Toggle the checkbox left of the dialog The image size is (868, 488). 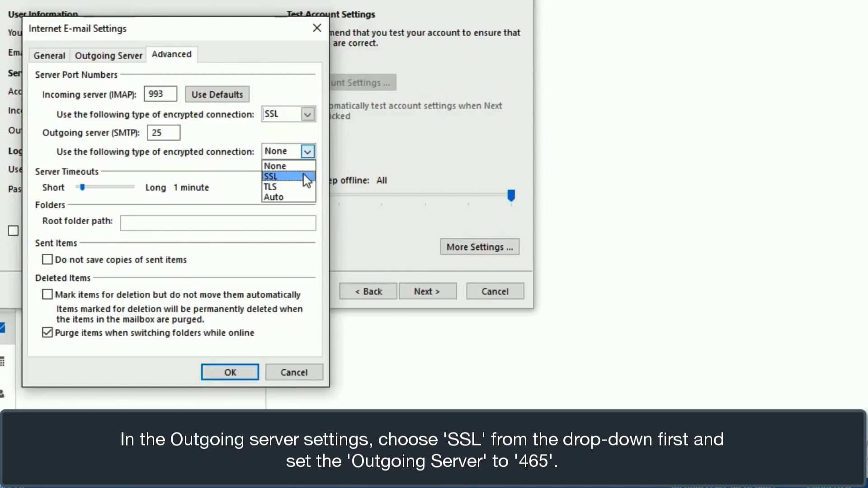pyautogui.click(x=14, y=231)
